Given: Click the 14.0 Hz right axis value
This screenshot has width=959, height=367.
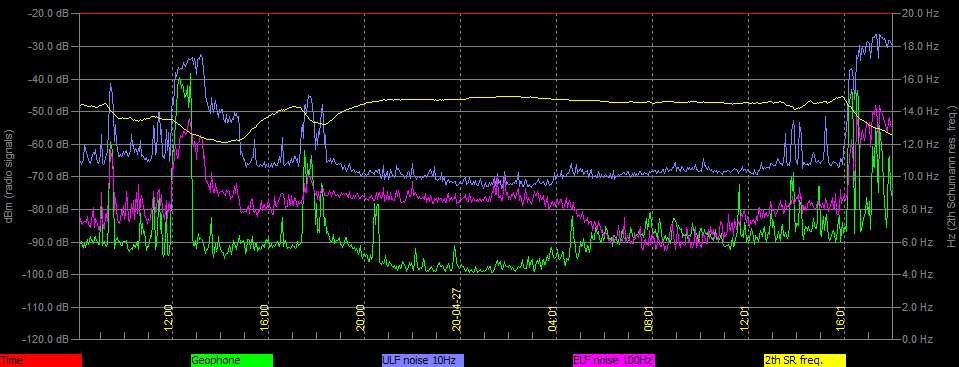Looking at the screenshot, I should pos(920,111).
